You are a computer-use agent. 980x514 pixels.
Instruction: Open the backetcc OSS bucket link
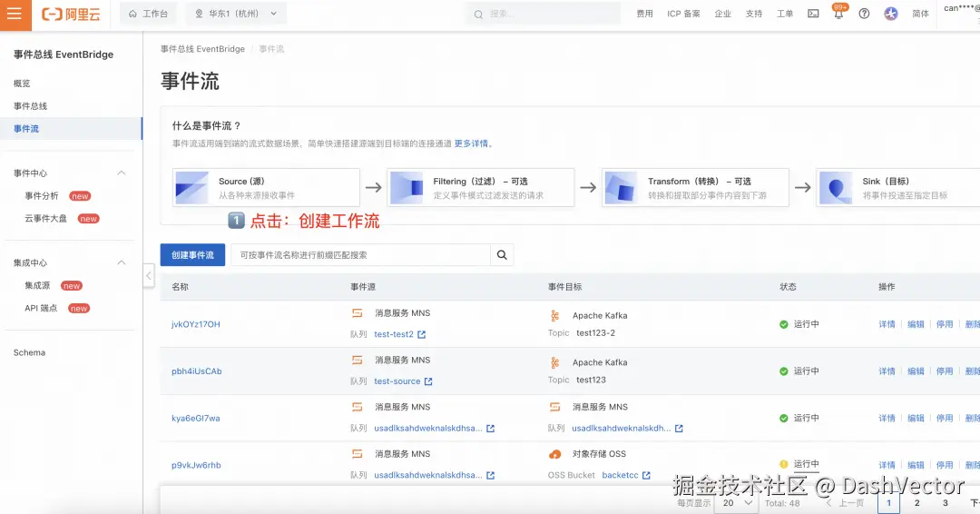point(620,475)
